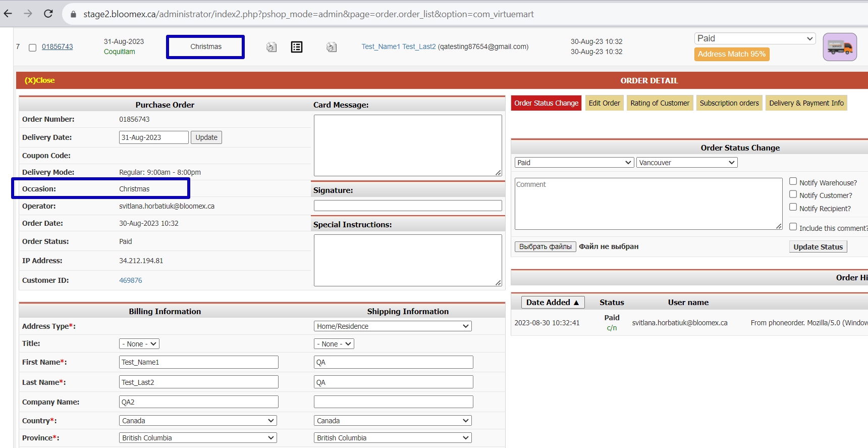
Task: Click the Update button next to delivery date
Action: point(206,137)
